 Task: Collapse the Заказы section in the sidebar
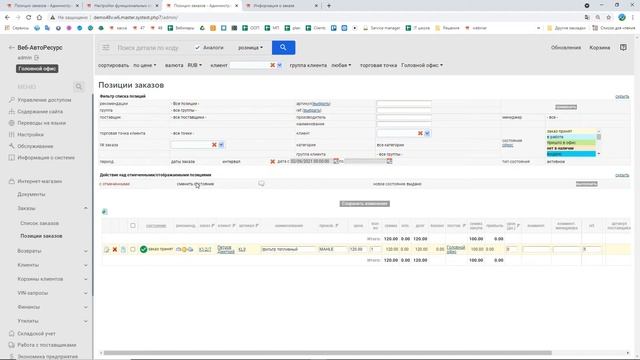[x=86, y=208]
